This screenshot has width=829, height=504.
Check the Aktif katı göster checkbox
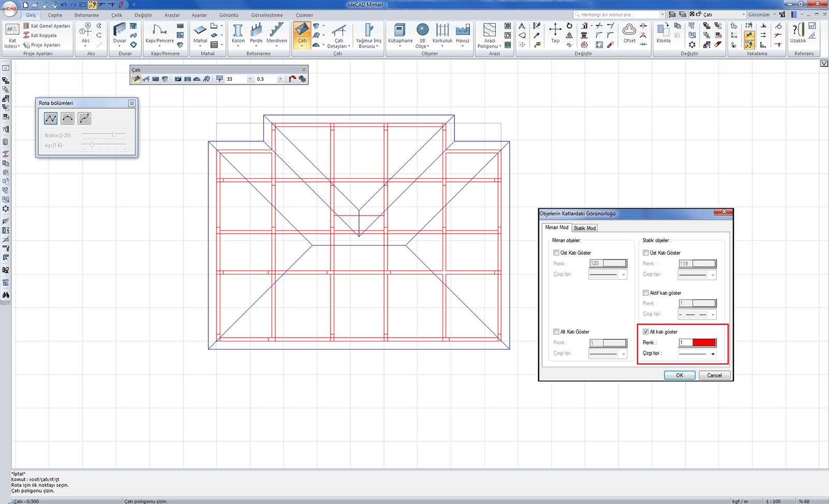646,293
